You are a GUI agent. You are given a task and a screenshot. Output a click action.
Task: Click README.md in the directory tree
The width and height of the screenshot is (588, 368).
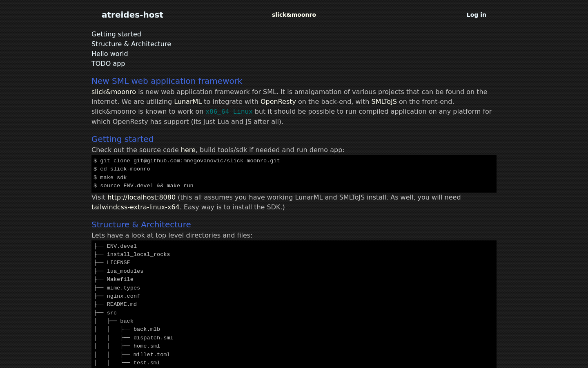tap(122, 304)
